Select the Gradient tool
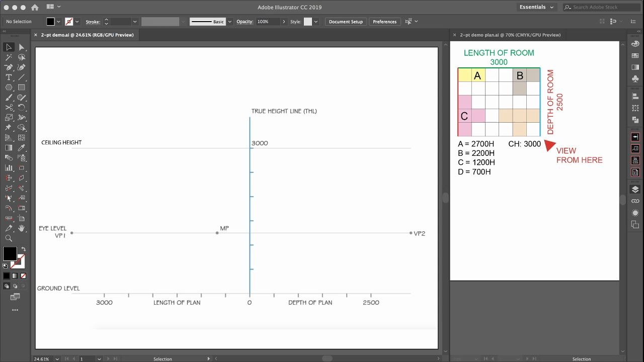 coord(9,148)
